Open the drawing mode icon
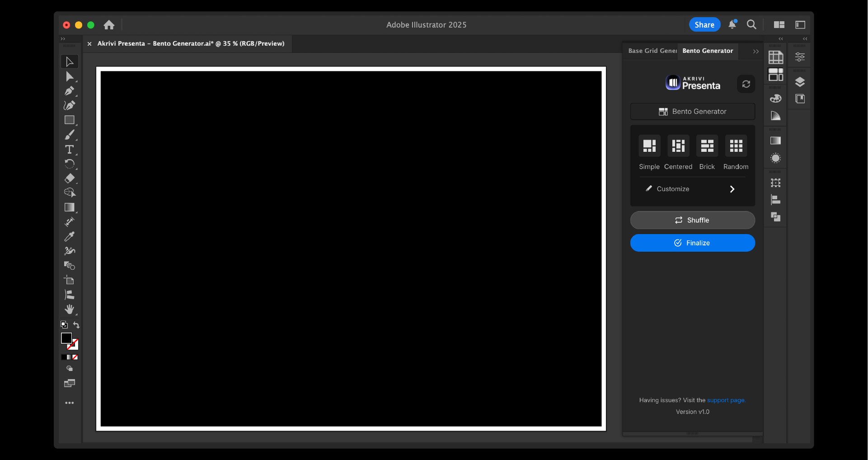 [70, 369]
